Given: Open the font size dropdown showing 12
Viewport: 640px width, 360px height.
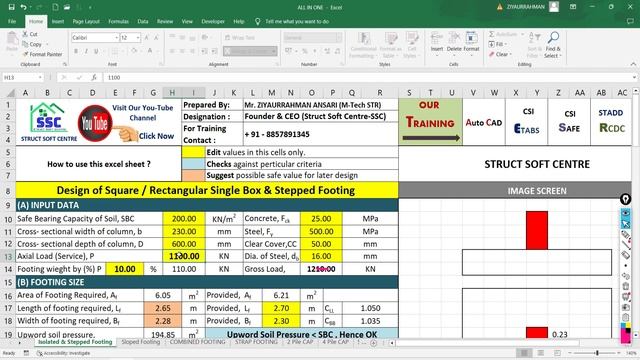Looking at the screenshot, I should (x=138, y=38).
